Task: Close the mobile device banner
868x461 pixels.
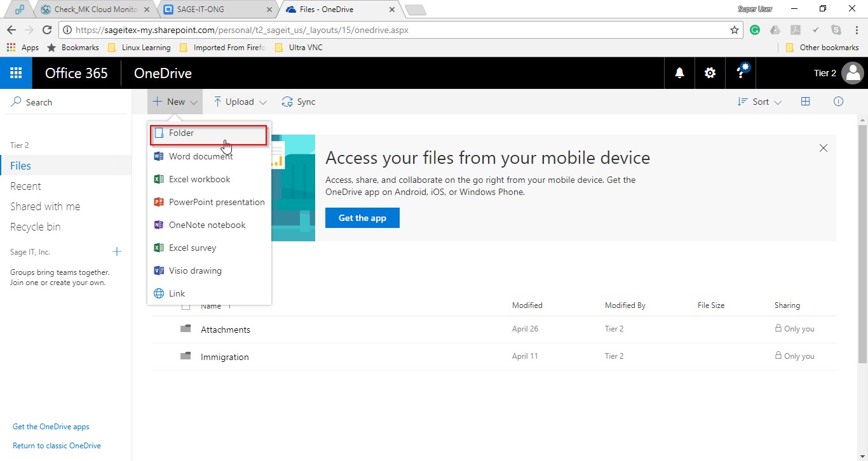Action: [x=824, y=148]
